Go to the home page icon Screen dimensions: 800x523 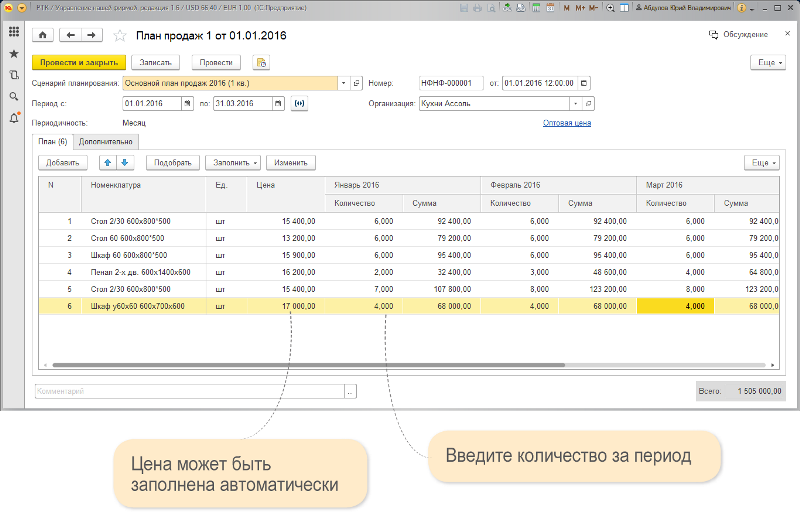(x=43, y=35)
